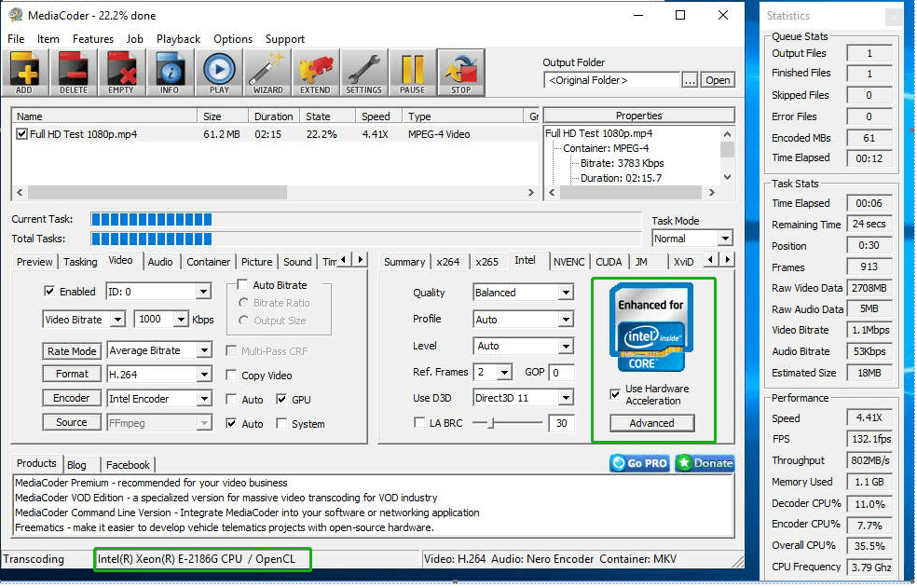This screenshot has height=588, width=917.
Task: Click the Output Folder text field
Action: pyautogui.click(x=611, y=80)
